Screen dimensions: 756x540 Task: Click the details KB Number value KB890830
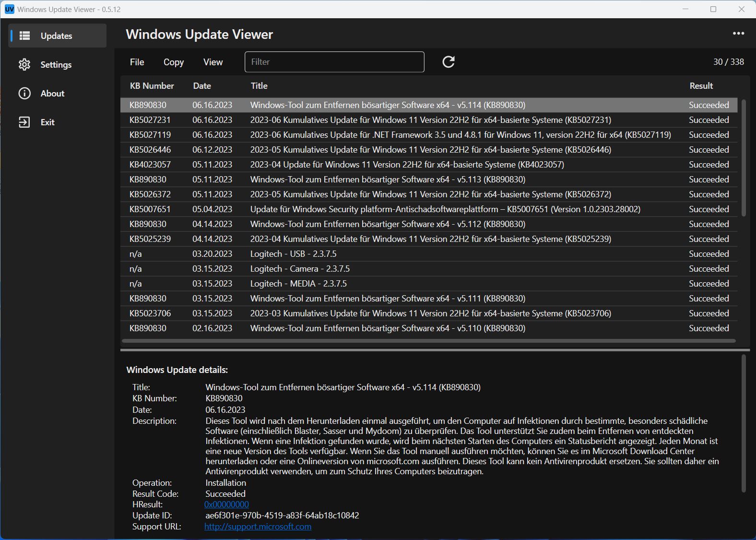tap(224, 398)
